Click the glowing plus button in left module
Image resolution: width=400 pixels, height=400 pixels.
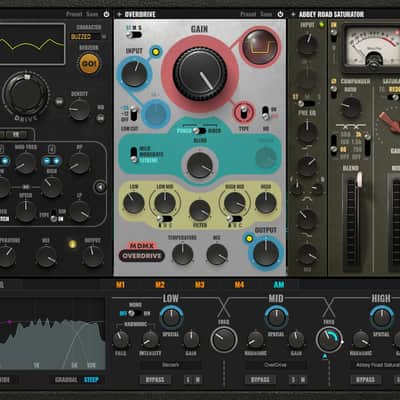(56, 161)
